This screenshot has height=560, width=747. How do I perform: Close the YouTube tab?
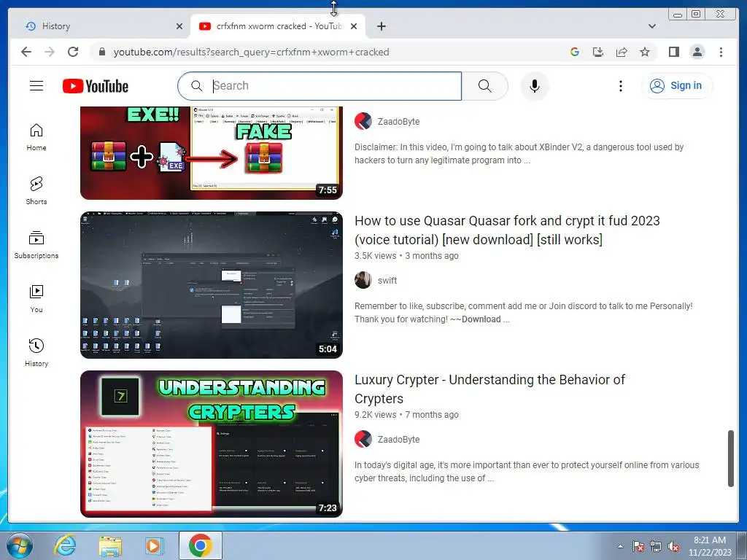[x=354, y=26]
